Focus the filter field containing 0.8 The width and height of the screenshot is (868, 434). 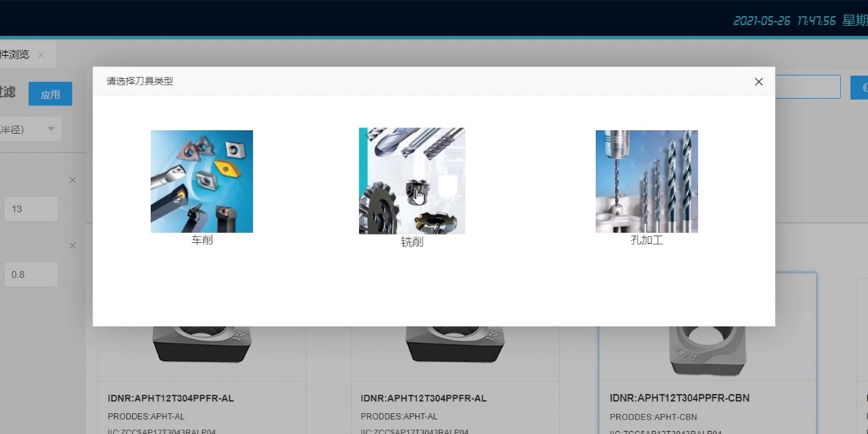point(30,275)
